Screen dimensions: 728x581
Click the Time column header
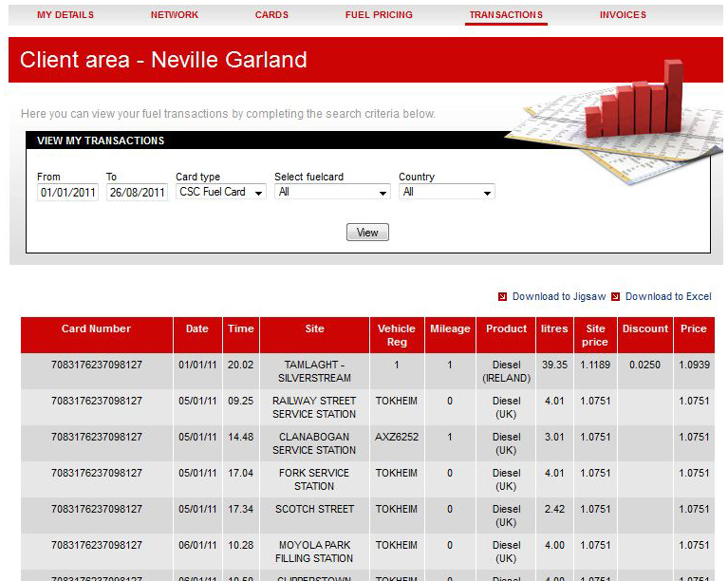tap(241, 335)
